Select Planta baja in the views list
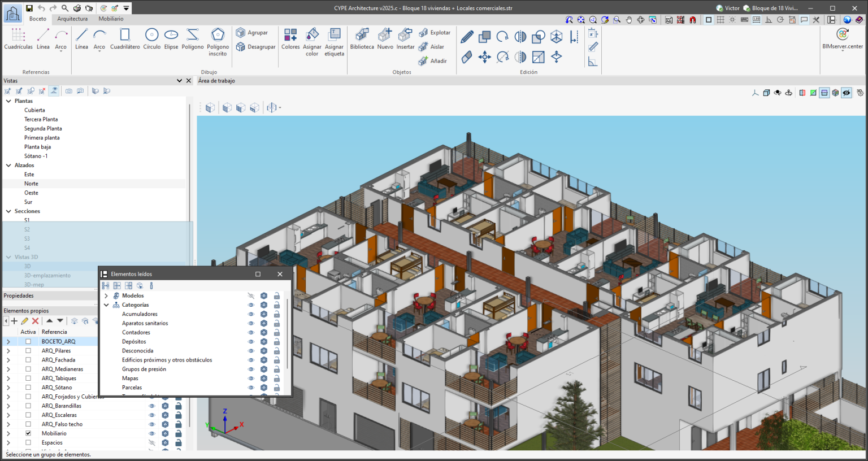Viewport: 868px width, 461px height. [37, 147]
